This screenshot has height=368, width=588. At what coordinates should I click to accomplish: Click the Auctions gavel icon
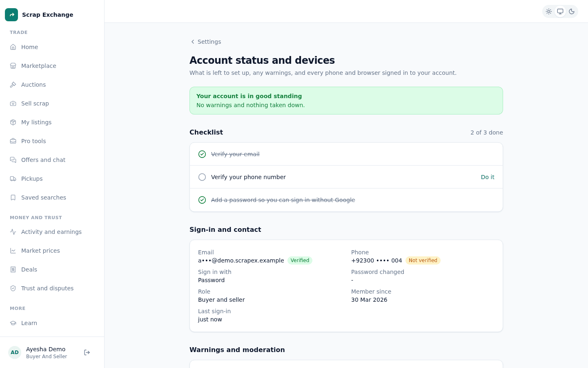(13, 85)
